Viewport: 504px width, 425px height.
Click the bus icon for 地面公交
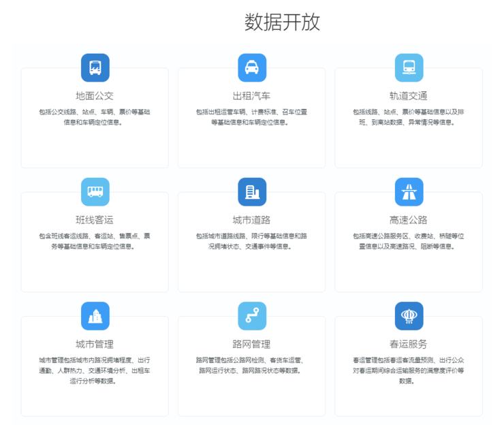point(95,67)
